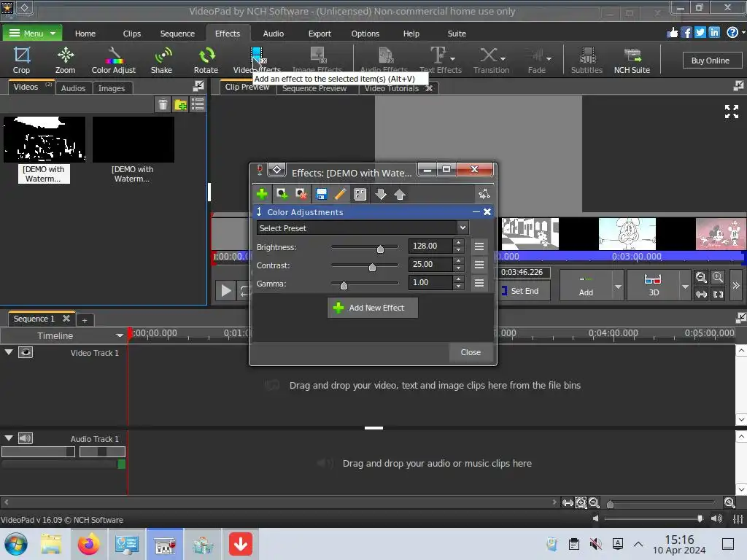Delete selected item with trash icon
The image size is (747, 560).
pyautogui.click(x=163, y=104)
